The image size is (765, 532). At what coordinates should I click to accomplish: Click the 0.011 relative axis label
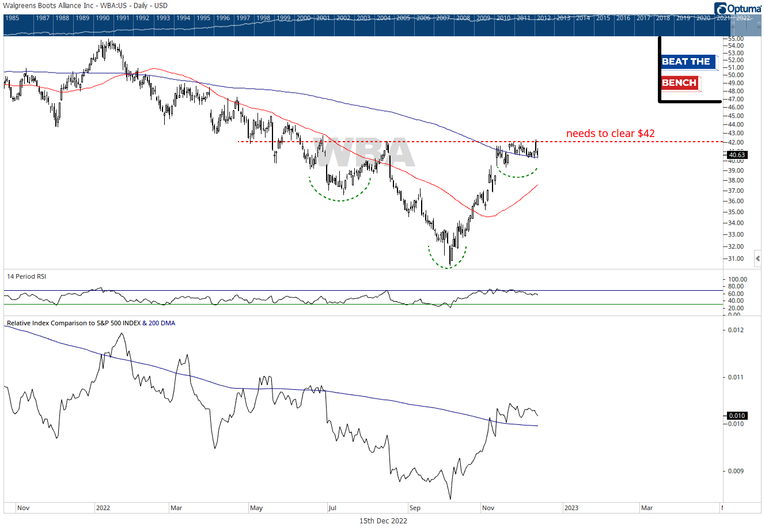[736, 377]
